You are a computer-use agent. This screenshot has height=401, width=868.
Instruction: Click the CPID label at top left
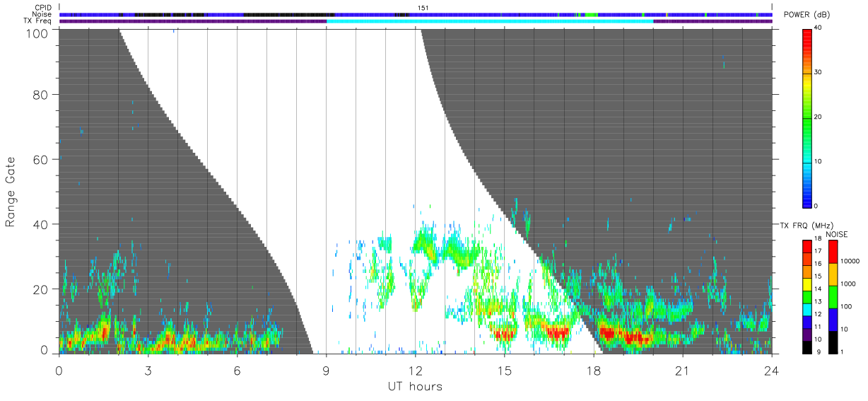coord(43,8)
